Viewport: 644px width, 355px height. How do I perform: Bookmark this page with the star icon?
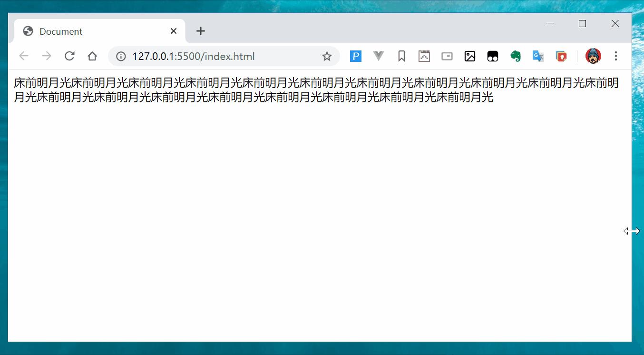click(x=327, y=56)
